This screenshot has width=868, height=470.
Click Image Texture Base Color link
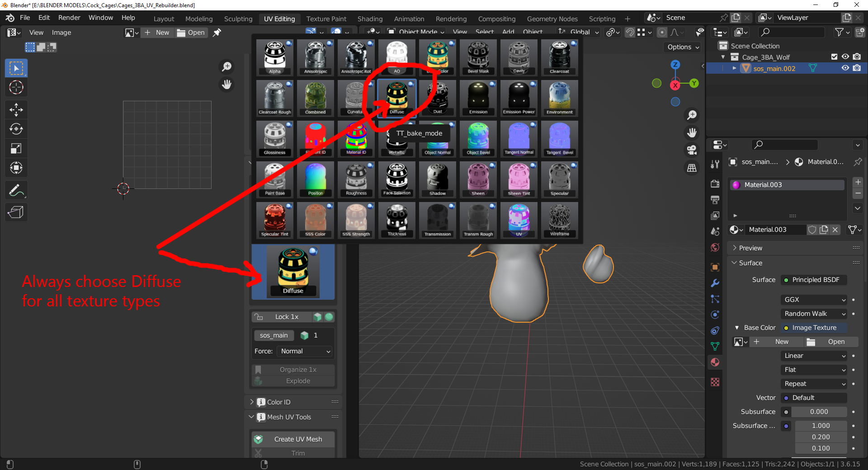click(x=814, y=328)
